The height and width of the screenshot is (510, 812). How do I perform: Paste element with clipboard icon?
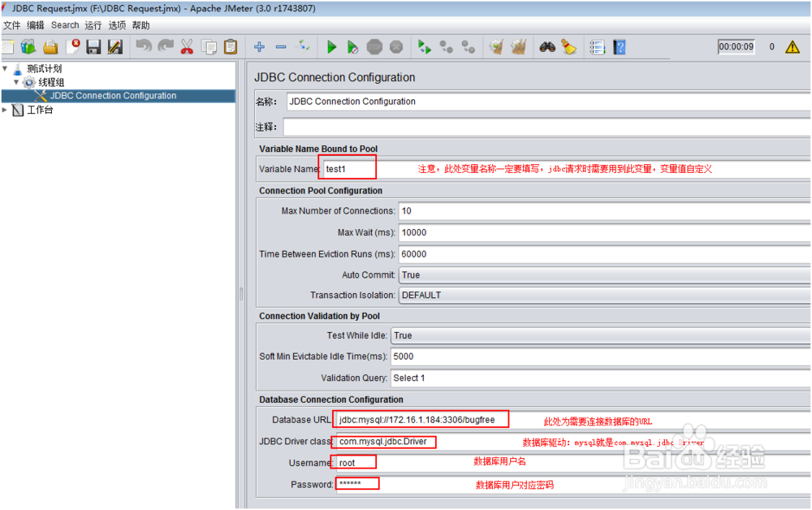231,47
